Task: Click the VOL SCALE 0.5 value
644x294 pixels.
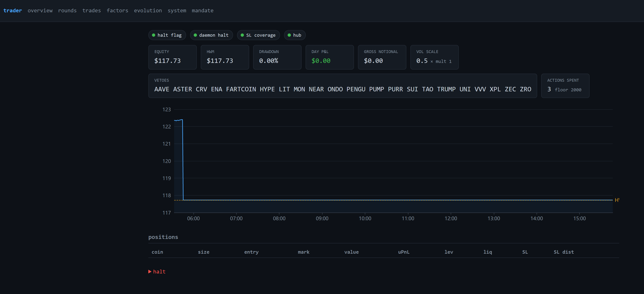Action: click(x=422, y=61)
